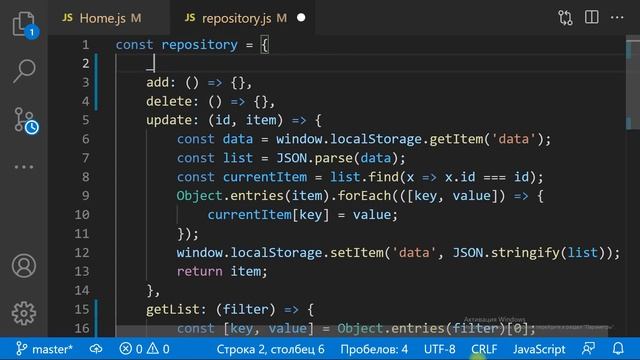Publish changes with the cloud sync icon
The width and height of the screenshot is (640, 360).
point(96,349)
